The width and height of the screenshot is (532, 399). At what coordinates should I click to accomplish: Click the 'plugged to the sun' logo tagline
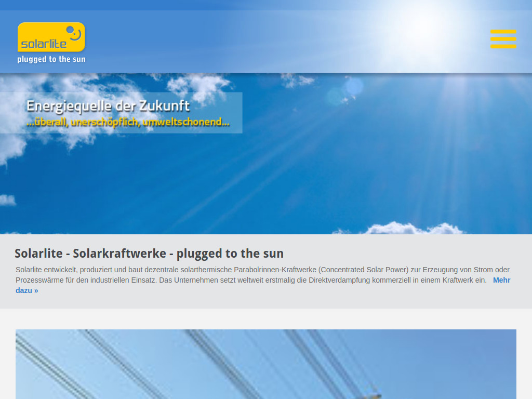[x=51, y=59]
